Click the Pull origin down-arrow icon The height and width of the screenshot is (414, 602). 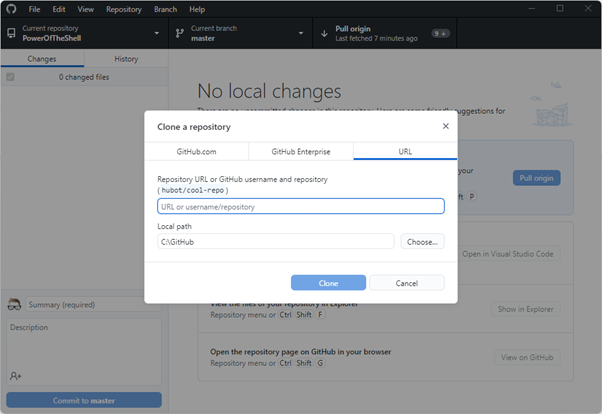point(324,33)
